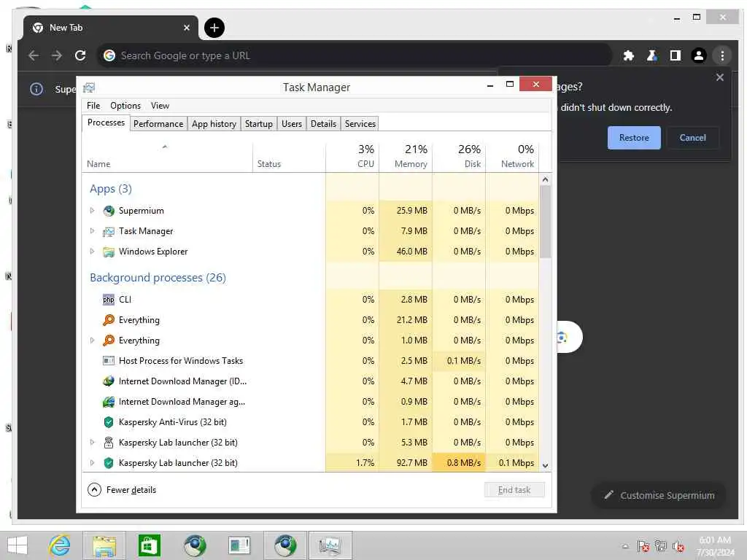Click the End task button

[x=514, y=490]
